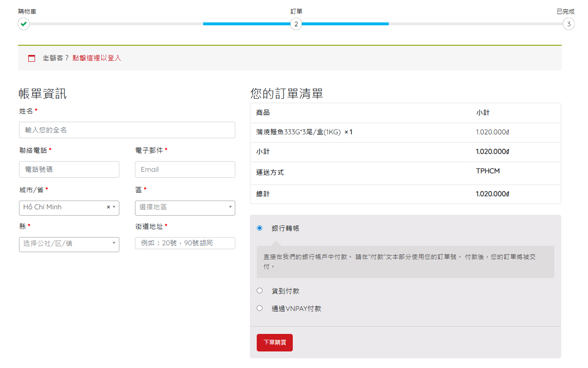Viewport: 588px width, 368px height.
Task: Click the 電話號碼 phone input field
Action: tap(69, 169)
